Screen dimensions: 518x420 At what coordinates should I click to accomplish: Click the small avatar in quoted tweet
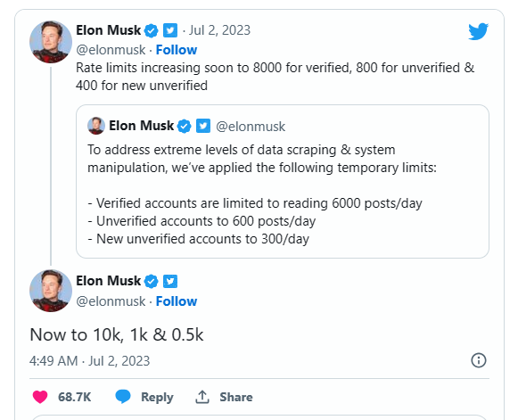pyautogui.click(x=96, y=126)
